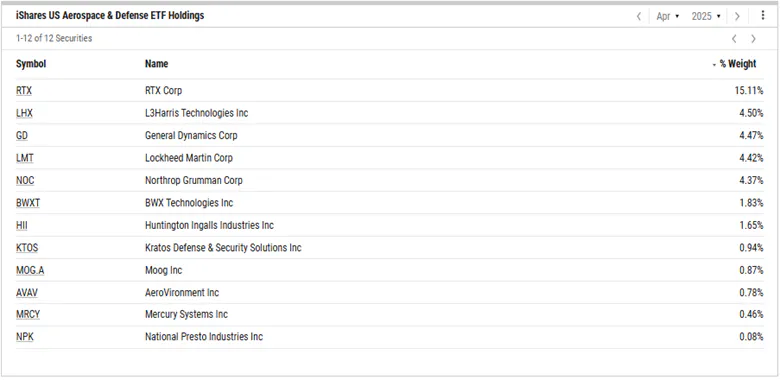Screen dimensions: 780x380
Task: Open the three-dot options menu
Action: pos(763,15)
